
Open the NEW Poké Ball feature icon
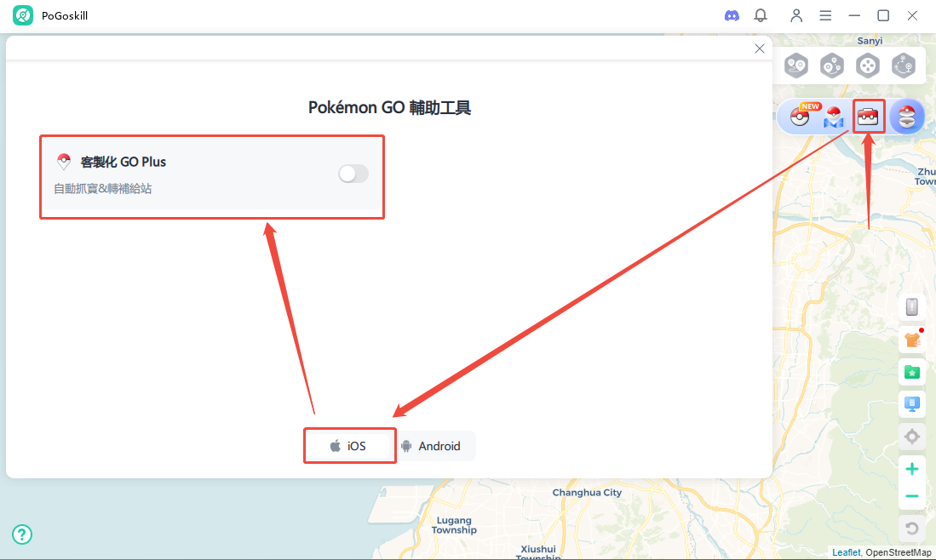tap(800, 117)
